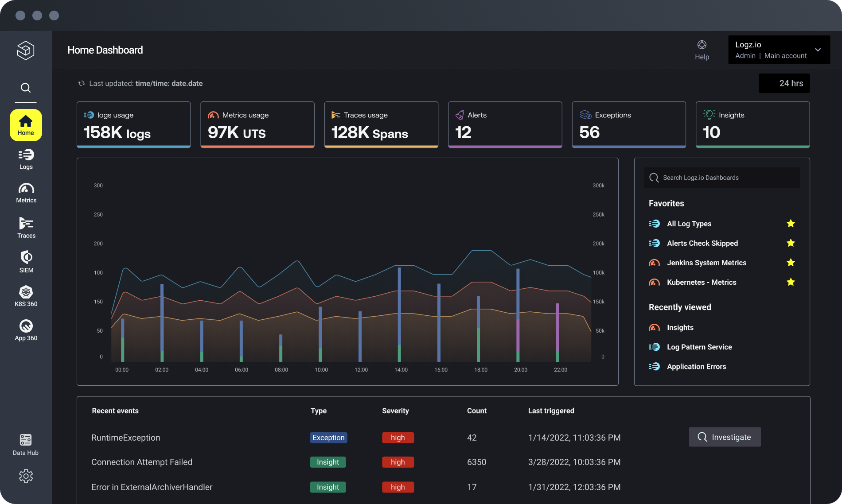Open Data Hub from the sidebar
842x504 pixels.
[26, 445]
